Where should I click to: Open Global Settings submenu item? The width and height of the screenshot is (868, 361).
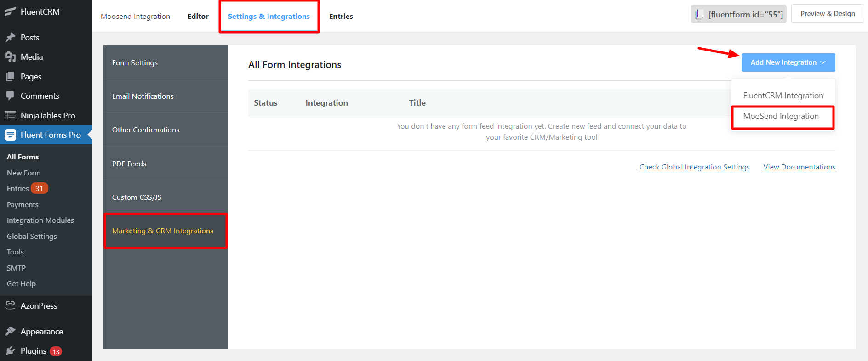32,236
